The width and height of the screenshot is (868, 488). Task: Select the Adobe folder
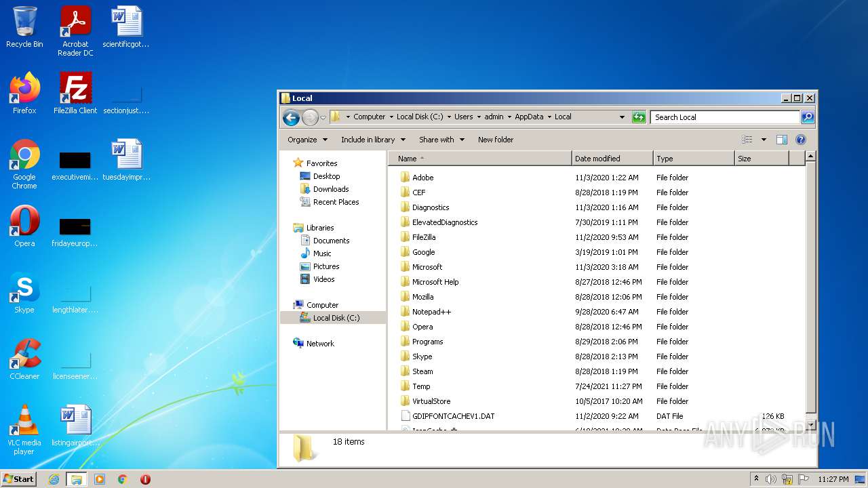pyautogui.click(x=416, y=178)
